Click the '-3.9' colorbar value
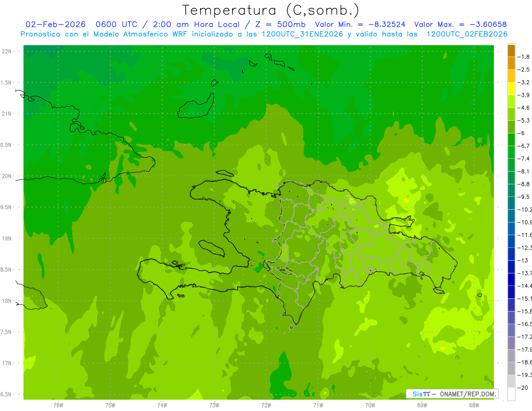The image size is (532, 411). (x=524, y=95)
